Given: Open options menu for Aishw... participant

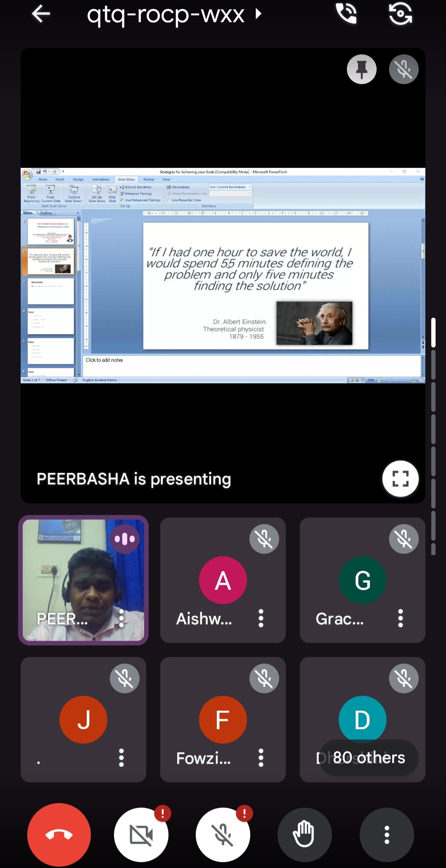Looking at the screenshot, I should [261, 618].
